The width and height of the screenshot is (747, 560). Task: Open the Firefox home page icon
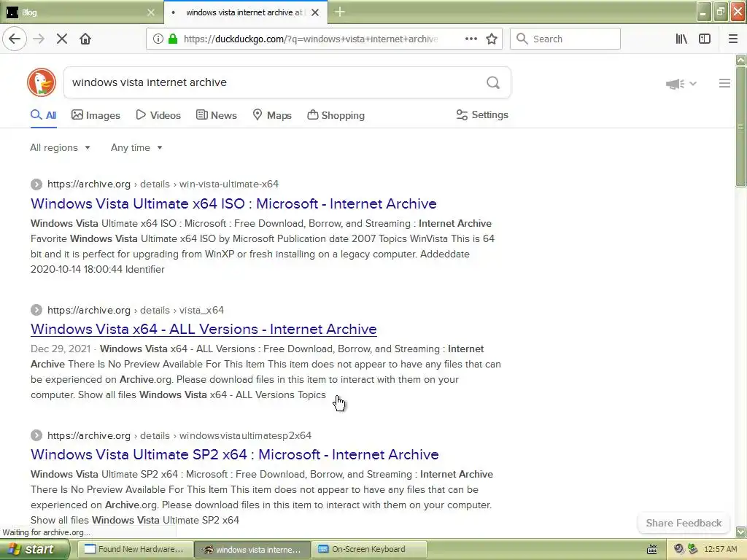tap(85, 39)
